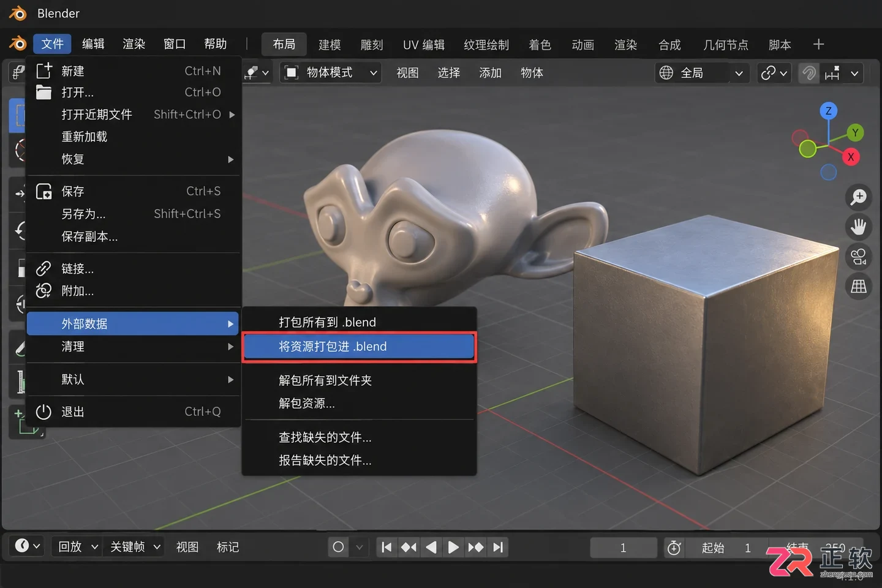Select 打包所有到 .blend option
Viewport: 882px width, 588px height.
click(359, 322)
